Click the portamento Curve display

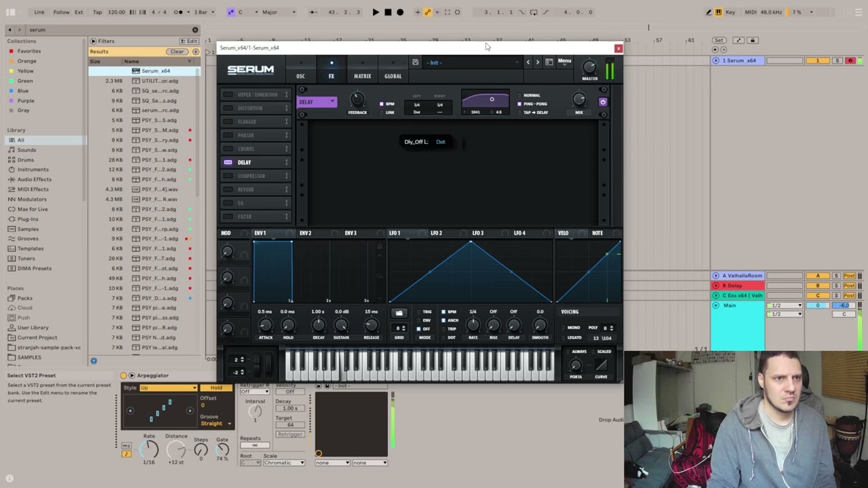(x=601, y=365)
